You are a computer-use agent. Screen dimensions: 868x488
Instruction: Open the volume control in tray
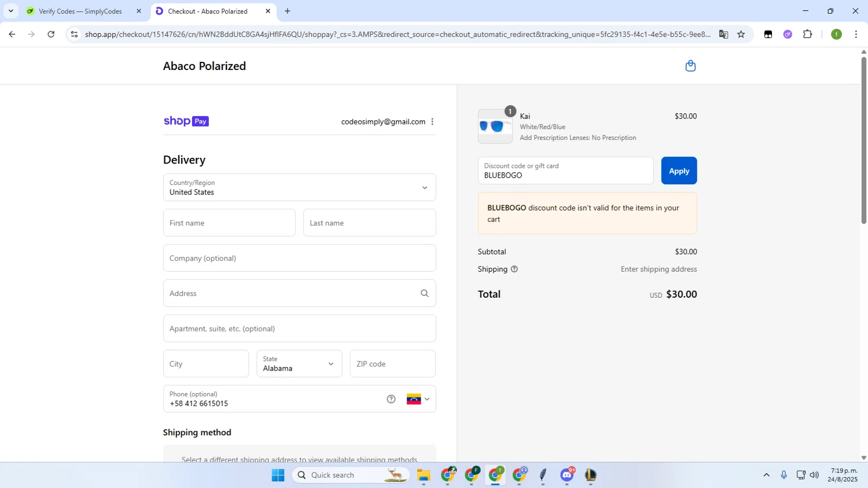tap(815, 475)
